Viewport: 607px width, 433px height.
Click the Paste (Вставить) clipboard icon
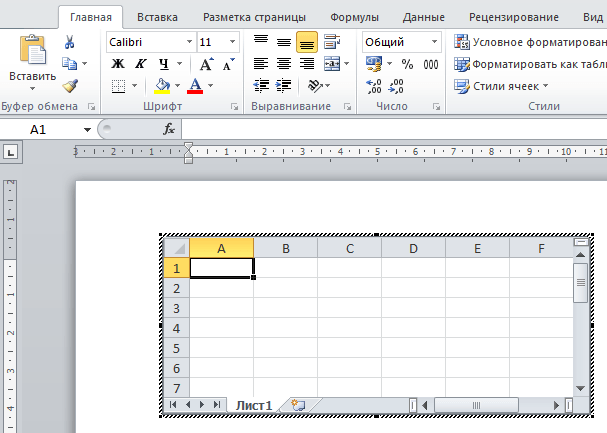click(x=32, y=50)
